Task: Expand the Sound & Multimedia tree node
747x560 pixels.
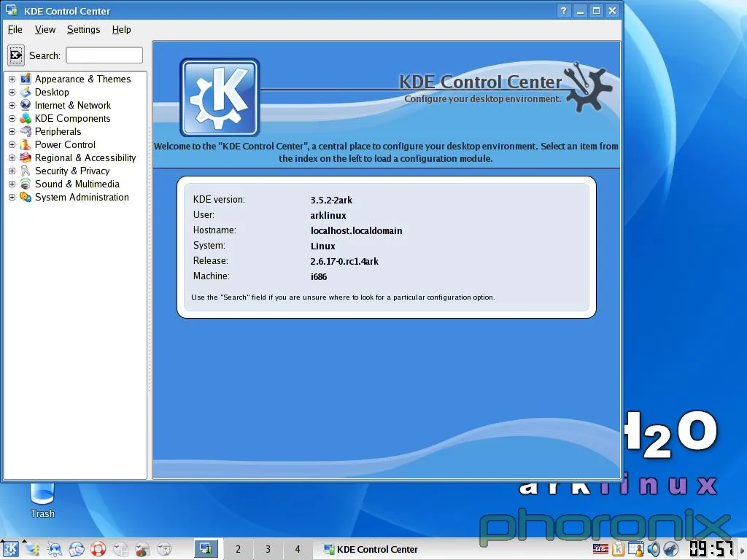Action: [12, 184]
